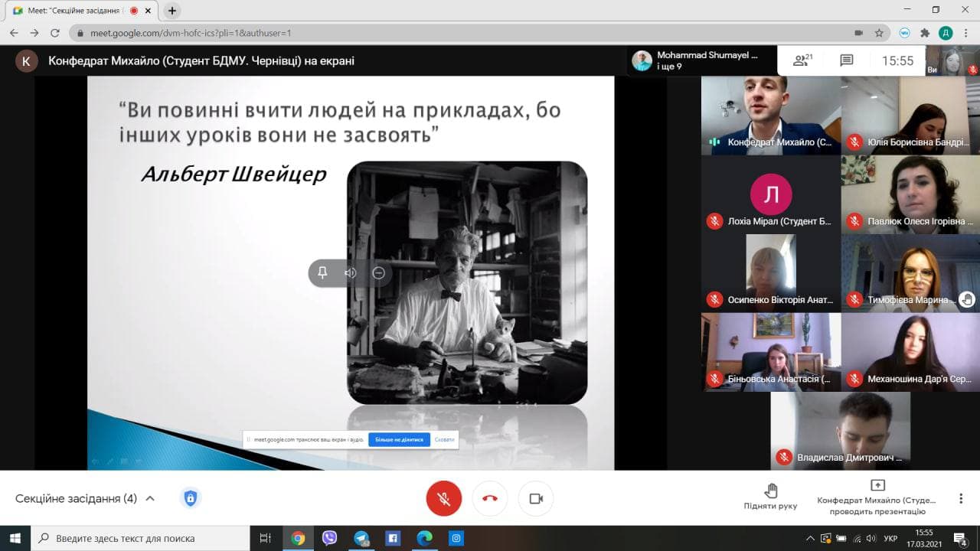Select Механошина Дар'я's video tile

[910, 352]
